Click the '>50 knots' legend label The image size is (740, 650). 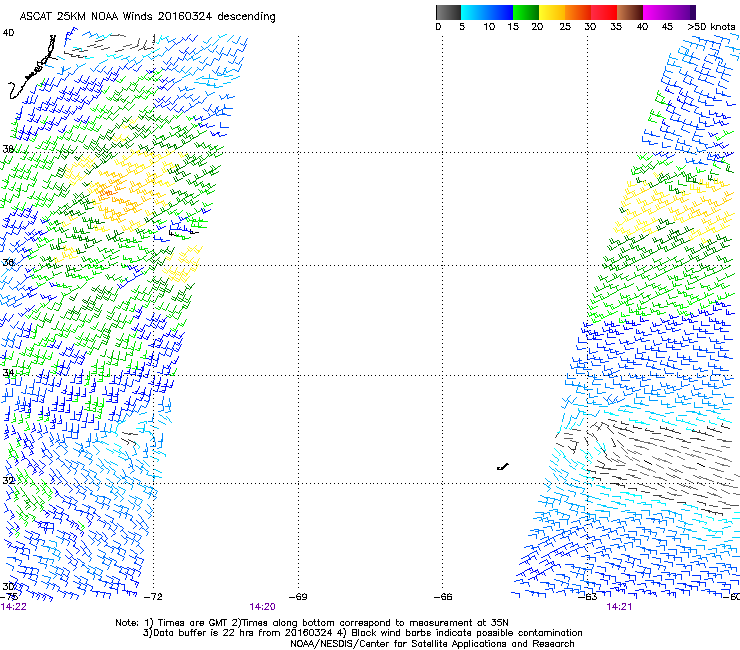pyautogui.click(x=711, y=27)
